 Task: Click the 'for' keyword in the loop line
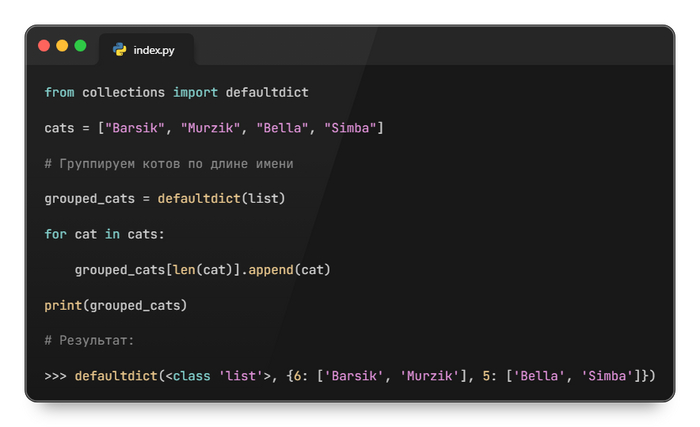(55, 234)
